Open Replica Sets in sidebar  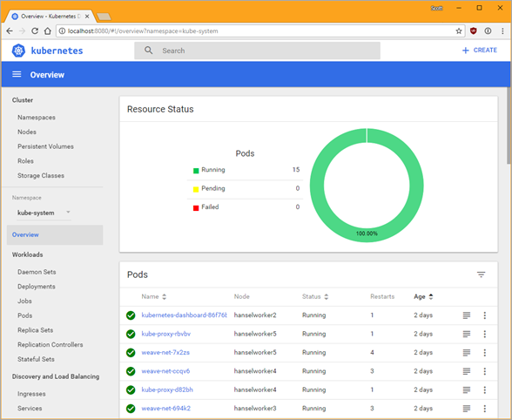click(35, 330)
